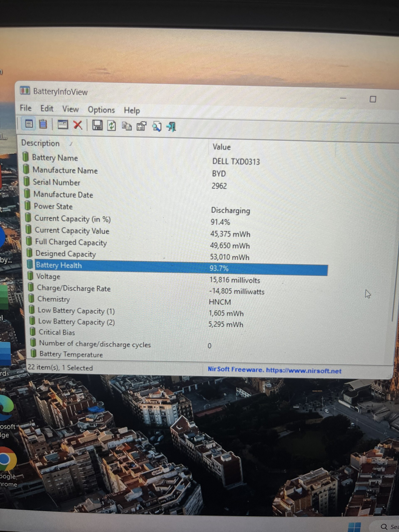
Task: Click the red X clear toolbar icon
Action: coord(78,125)
